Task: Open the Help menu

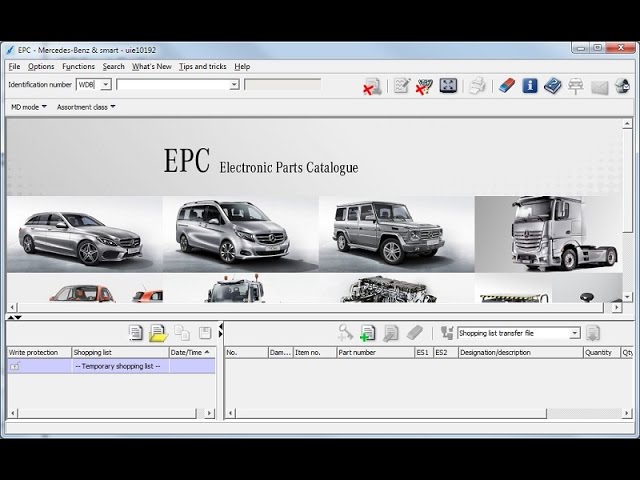Action: pyautogui.click(x=242, y=67)
